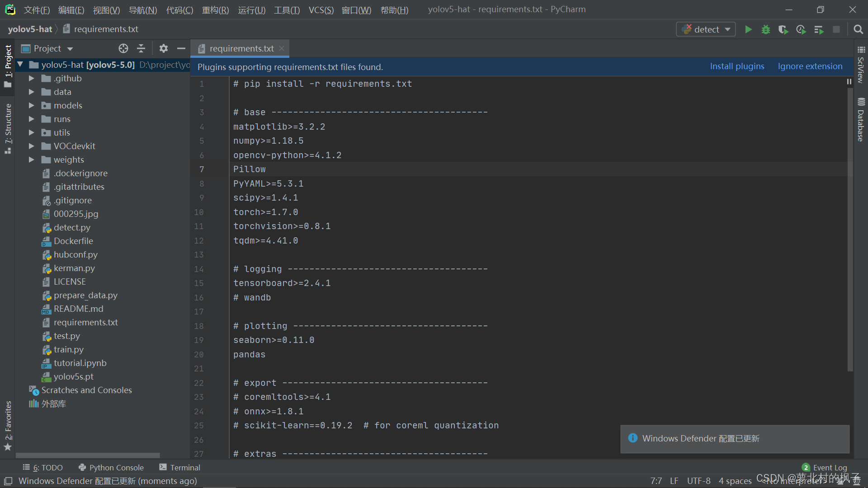The image size is (868, 488).
Task: Open the Terminal tool window
Action: (179, 468)
